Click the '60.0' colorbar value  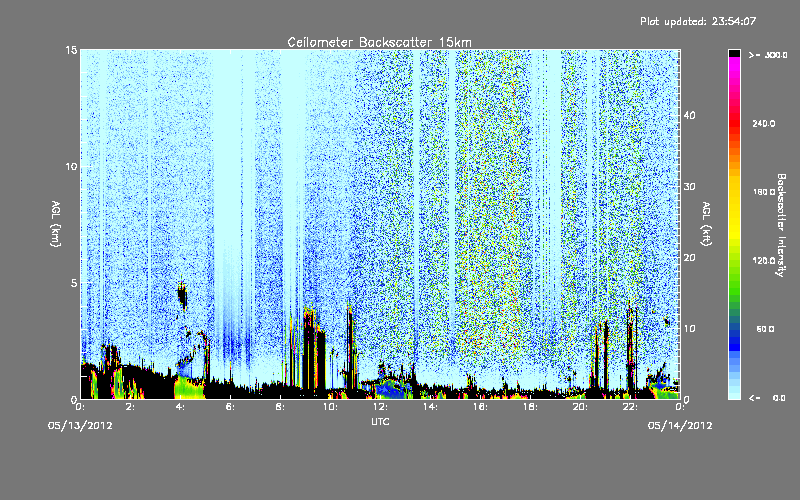coord(765,329)
